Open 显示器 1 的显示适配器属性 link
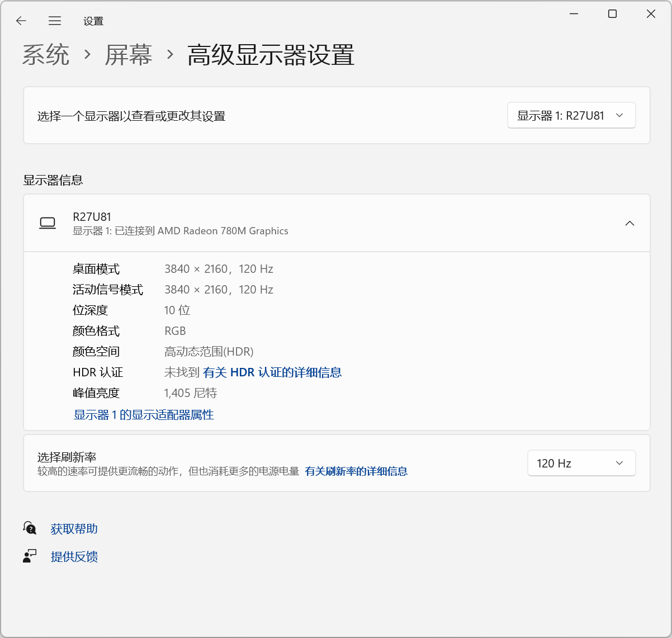The image size is (672, 638). [144, 415]
